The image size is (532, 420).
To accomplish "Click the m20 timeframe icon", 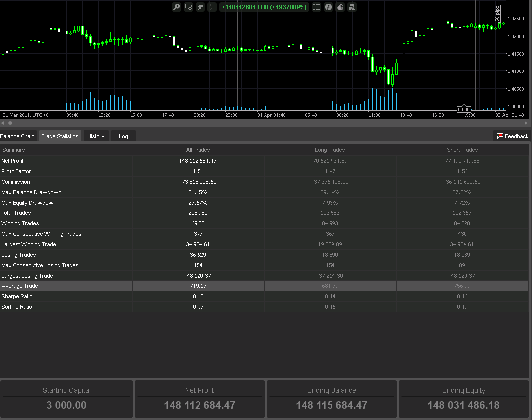I will click(212, 7).
